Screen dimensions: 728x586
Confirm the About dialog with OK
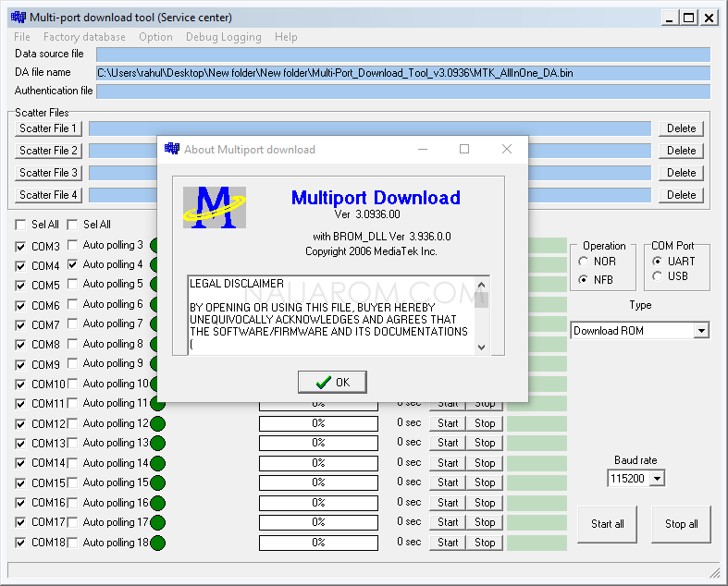point(332,382)
